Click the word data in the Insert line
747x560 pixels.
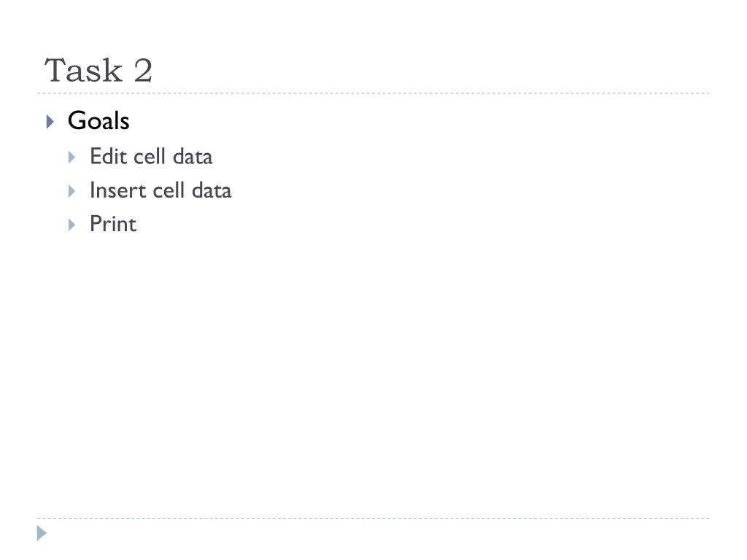coord(212,190)
